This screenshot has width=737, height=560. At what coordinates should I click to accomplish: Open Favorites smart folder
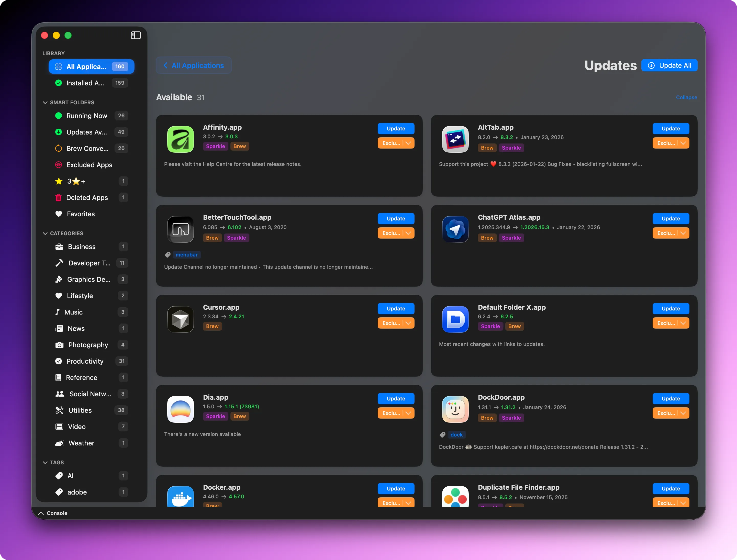pyautogui.click(x=91, y=214)
